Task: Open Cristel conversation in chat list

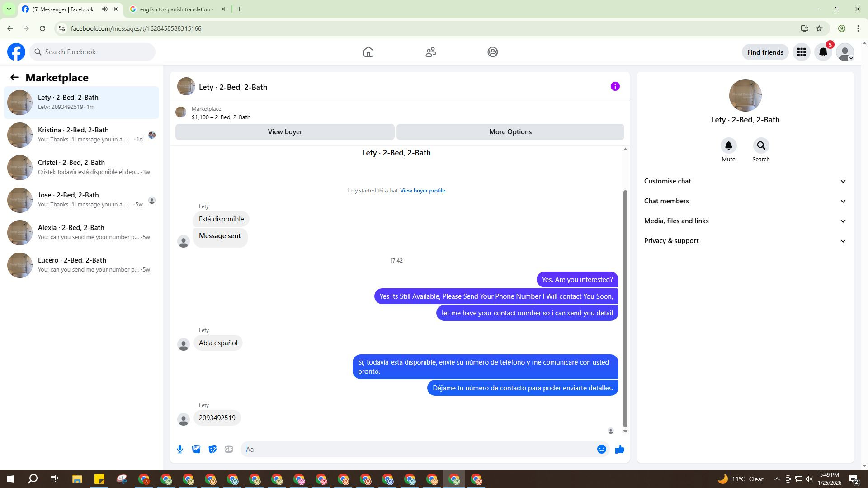Action: point(81,168)
